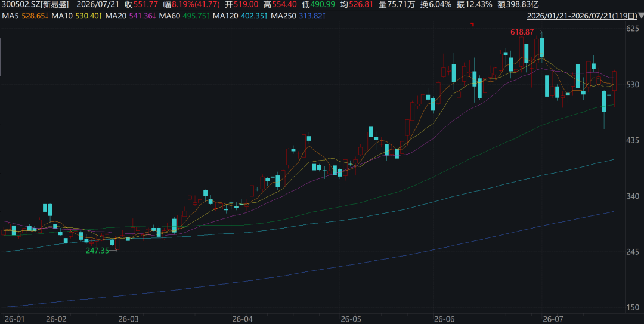Select the MA60 495.75 indicator label

tap(184, 16)
